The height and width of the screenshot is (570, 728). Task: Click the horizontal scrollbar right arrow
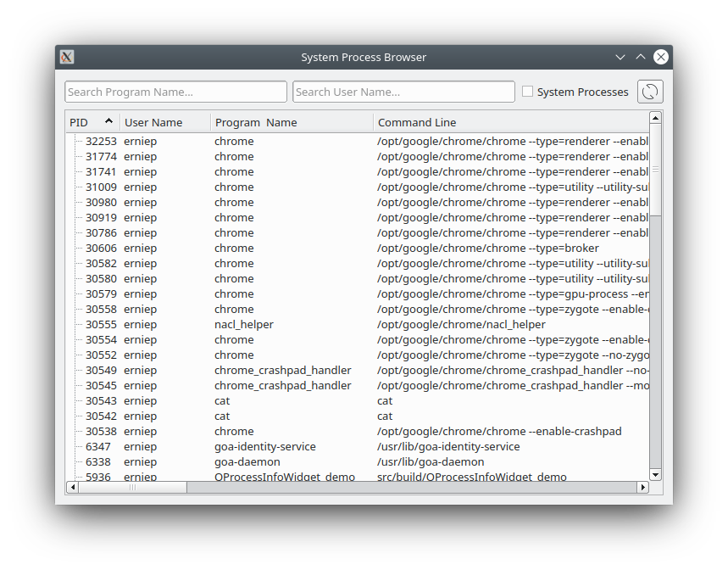[643, 487]
